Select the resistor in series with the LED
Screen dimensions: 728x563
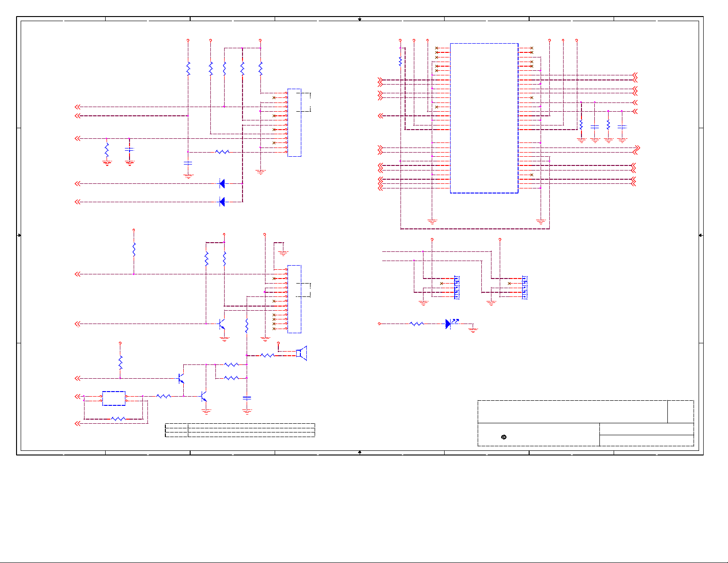click(417, 324)
